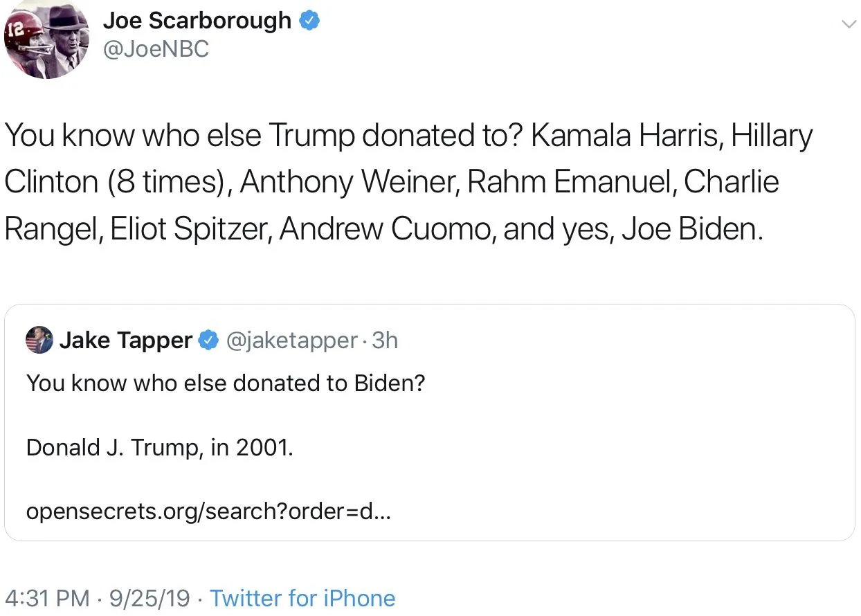Click the Joe Scarborough display name
This screenshot has height=616, width=861.
(197, 21)
